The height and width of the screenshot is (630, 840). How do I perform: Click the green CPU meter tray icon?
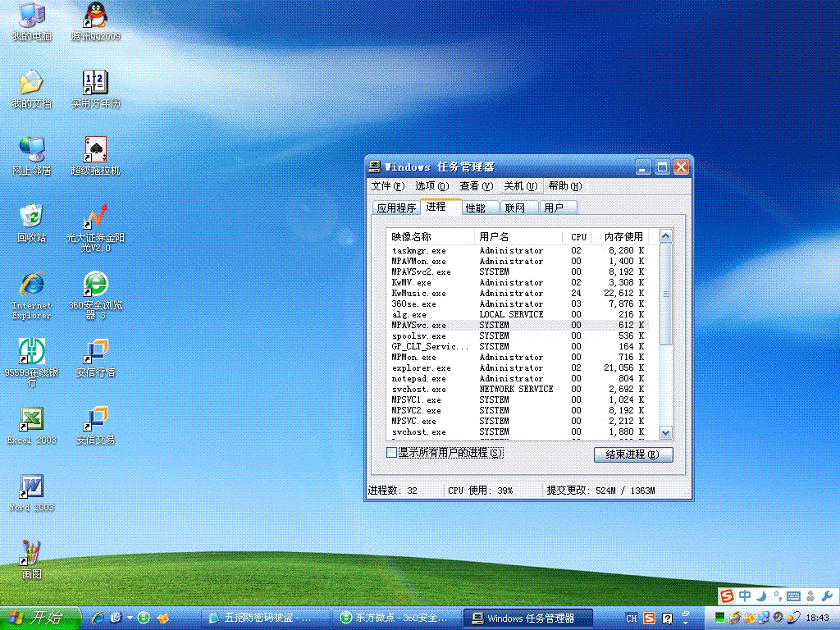(720, 619)
